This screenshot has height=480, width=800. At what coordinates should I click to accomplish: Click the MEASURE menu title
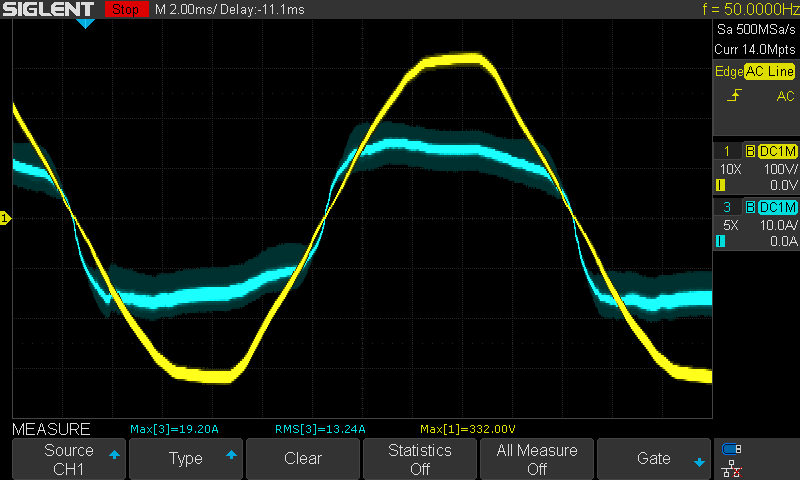pos(51,429)
